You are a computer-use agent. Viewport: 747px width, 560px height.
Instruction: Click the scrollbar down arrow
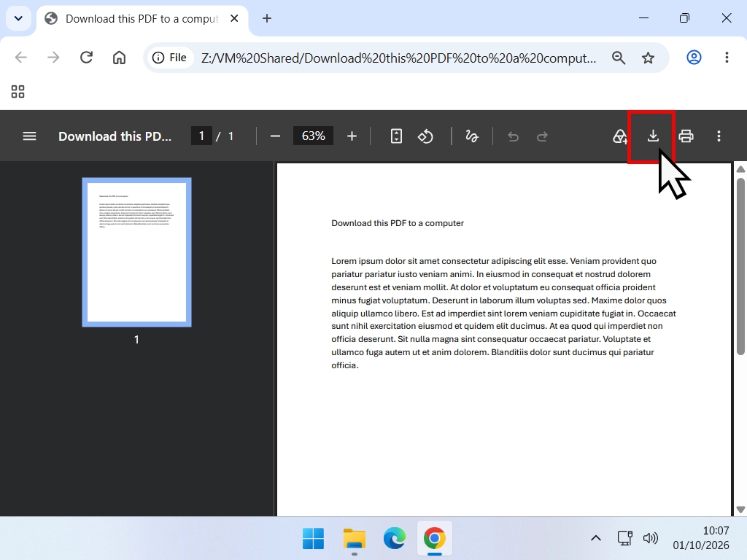point(740,510)
